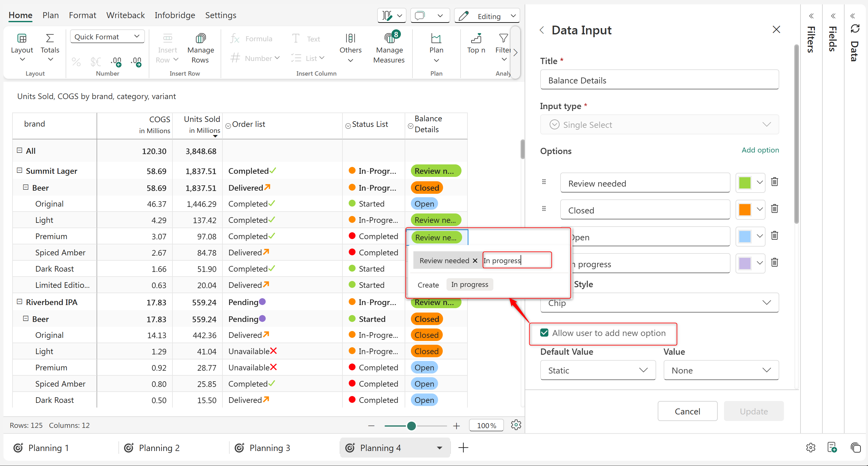The image size is (868, 466).
Task: Open the Top n analysis tool
Action: [476, 43]
